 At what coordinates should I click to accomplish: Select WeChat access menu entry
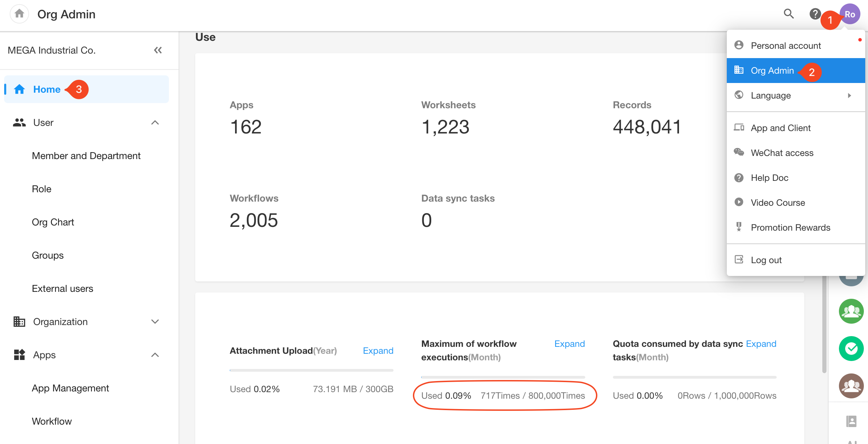(782, 153)
